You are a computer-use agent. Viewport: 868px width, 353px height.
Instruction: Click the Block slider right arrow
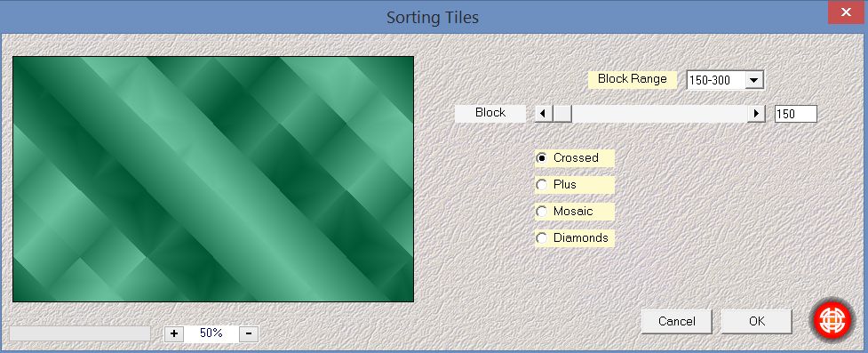point(756,114)
